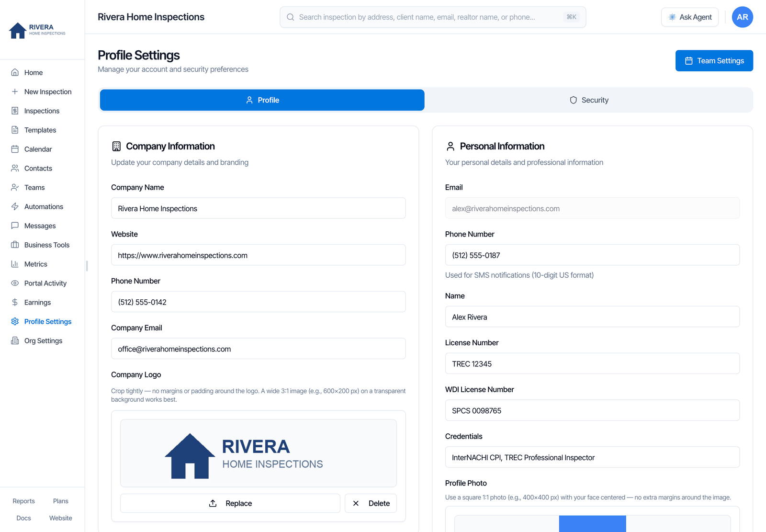This screenshot has width=766, height=532.
Task: Click the company Website input field
Action: [x=259, y=255]
